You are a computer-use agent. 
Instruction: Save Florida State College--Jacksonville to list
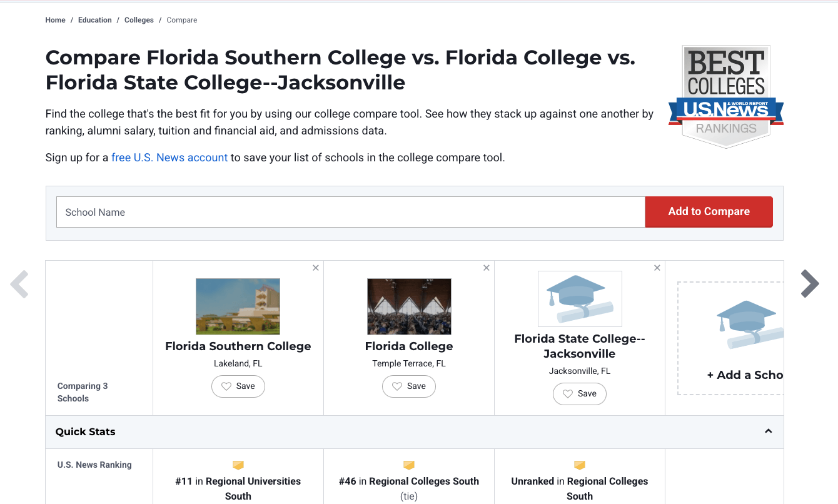point(580,394)
